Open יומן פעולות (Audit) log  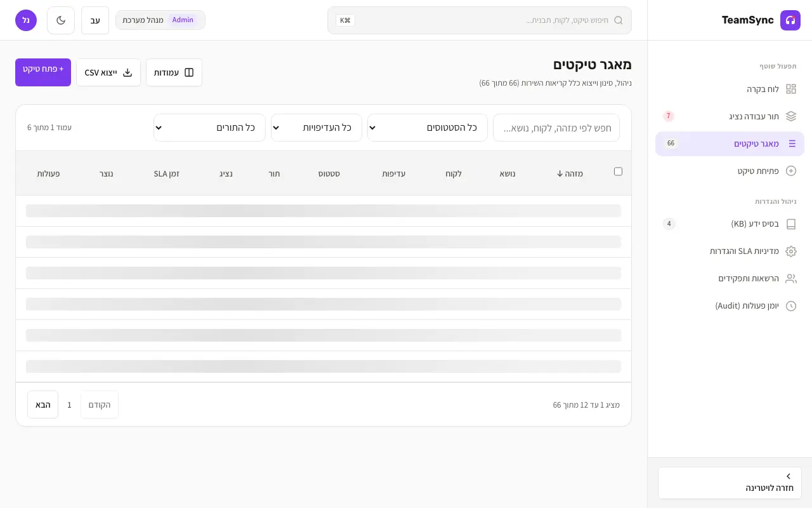[730, 306]
